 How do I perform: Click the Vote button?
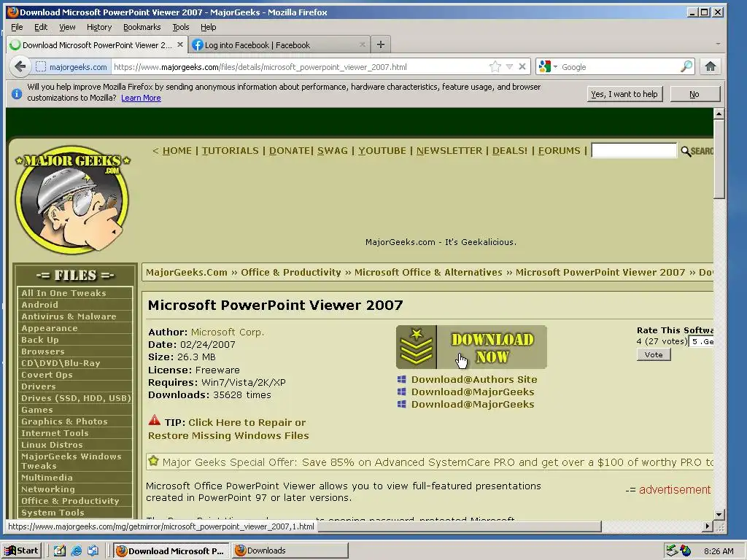tap(654, 355)
